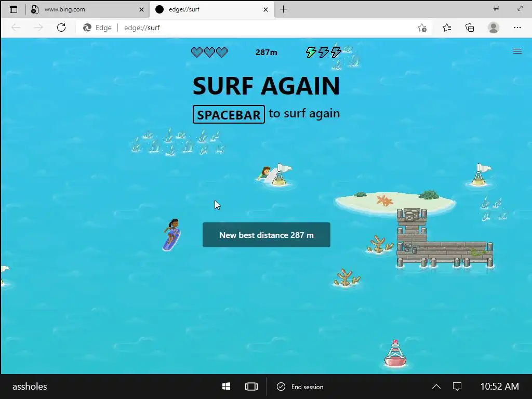Reload the page with refresh icon
532x399 pixels.
pyautogui.click(x=61, y=28)
